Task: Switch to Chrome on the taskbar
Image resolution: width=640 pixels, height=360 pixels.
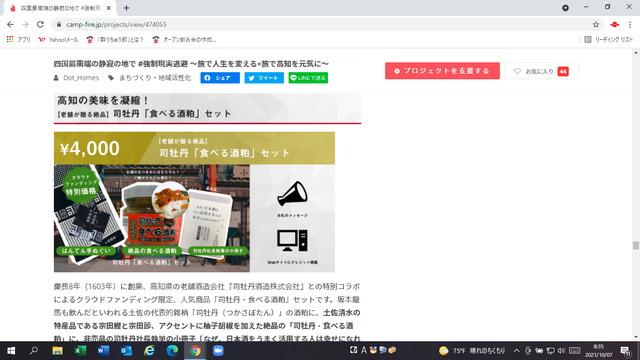Action: tap(195, 351)
